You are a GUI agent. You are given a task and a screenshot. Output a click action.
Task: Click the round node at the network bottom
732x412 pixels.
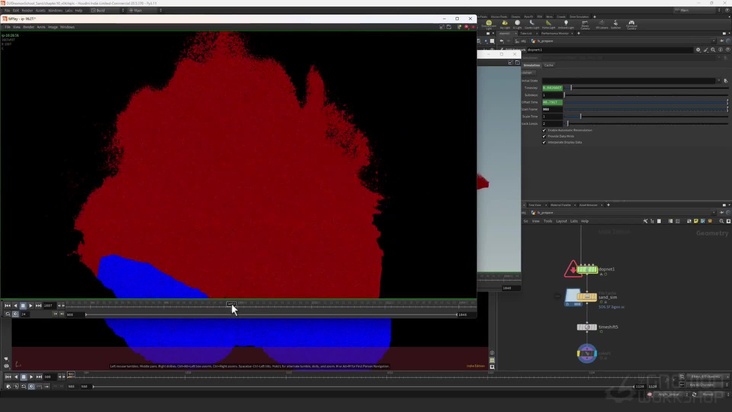pos(586,353)
